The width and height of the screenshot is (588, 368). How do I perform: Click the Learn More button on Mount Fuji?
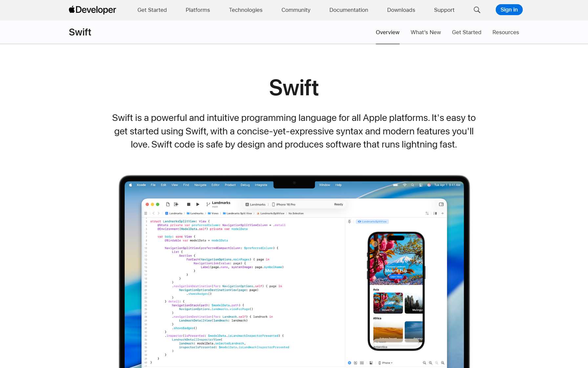[396, 277]
